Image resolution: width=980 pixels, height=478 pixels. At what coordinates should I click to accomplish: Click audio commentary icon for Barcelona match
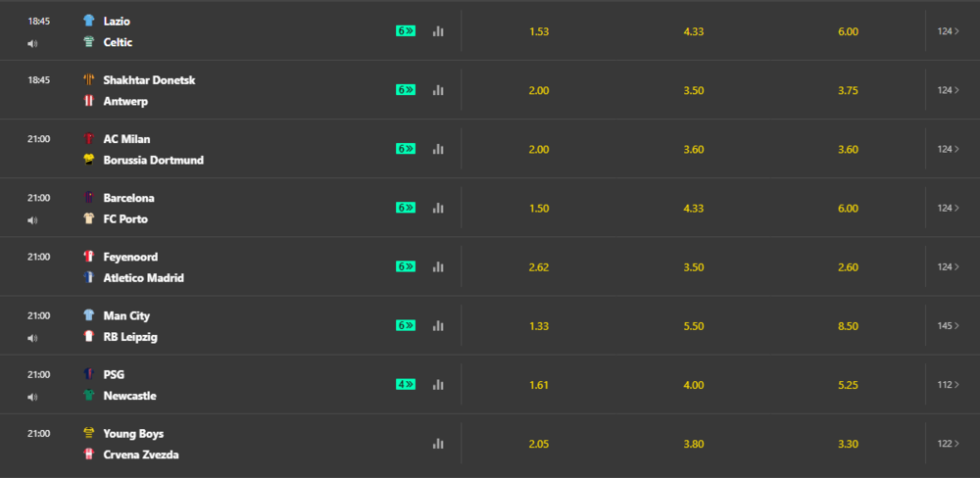[32, 220]
